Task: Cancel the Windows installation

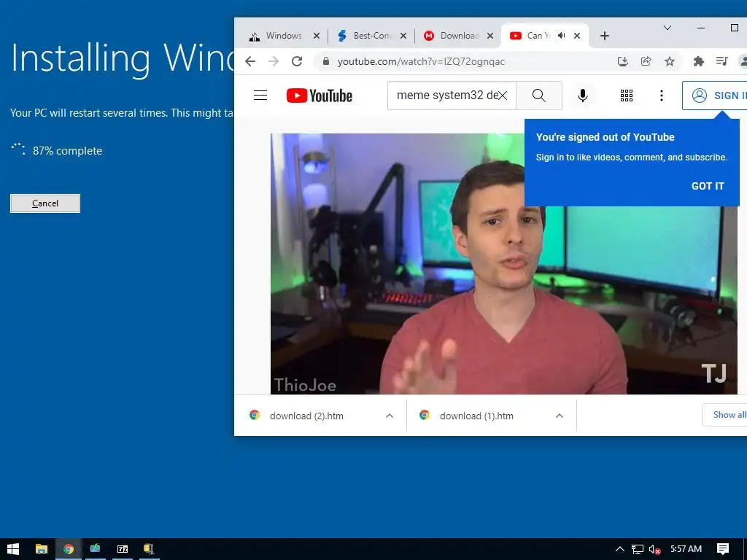Action: [44, 203]
